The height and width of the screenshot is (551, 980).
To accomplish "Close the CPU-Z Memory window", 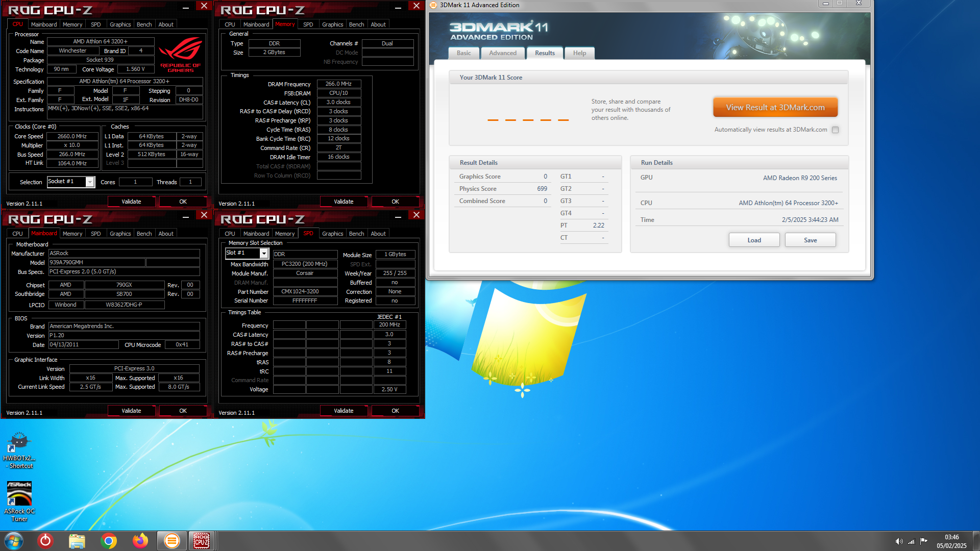I will click(416, 6).
